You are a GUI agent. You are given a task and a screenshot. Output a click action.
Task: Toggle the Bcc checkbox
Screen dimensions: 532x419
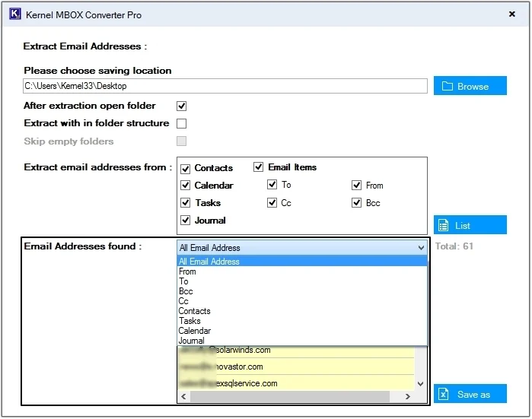click(356, 203)
